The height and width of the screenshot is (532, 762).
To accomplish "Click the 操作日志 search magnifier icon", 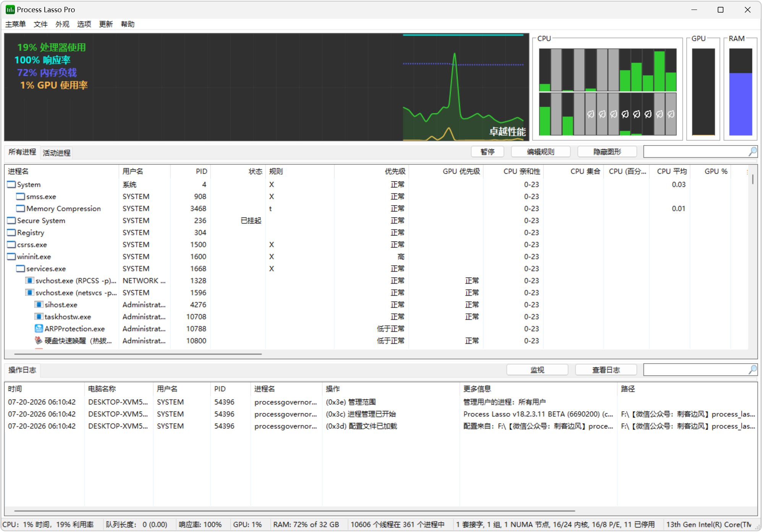I will click(x=752, y=370).
